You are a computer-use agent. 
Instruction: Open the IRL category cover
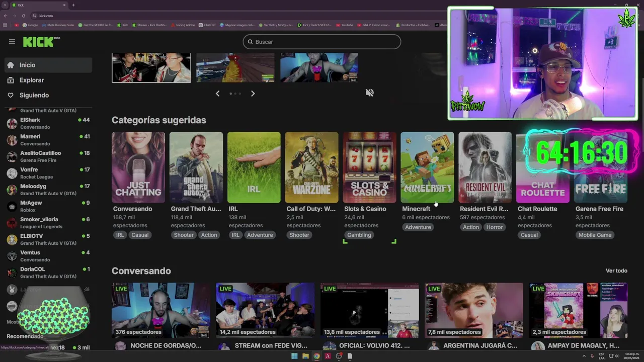(x=254, y=167)
